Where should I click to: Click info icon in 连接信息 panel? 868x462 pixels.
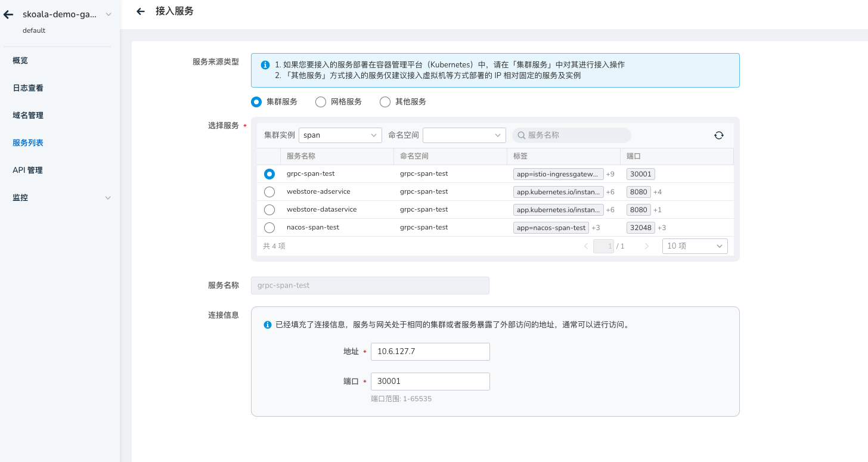click(x=268, y=325)
